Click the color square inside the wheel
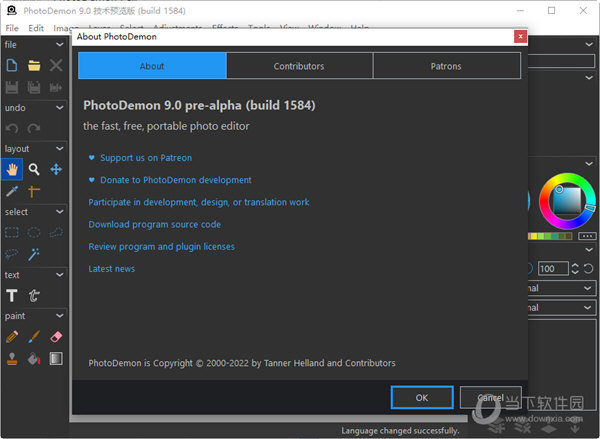This screenshot has width=600, height=439. 567,201
